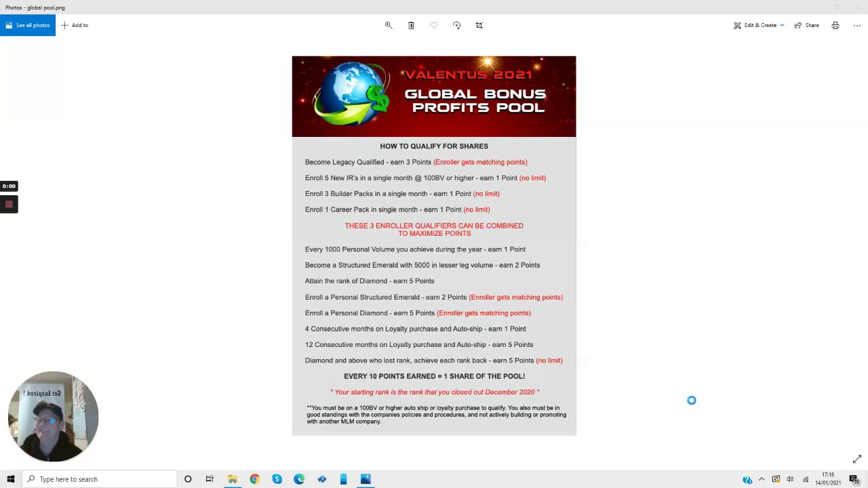
Task: Click Add to button
Action: (75, 25)
